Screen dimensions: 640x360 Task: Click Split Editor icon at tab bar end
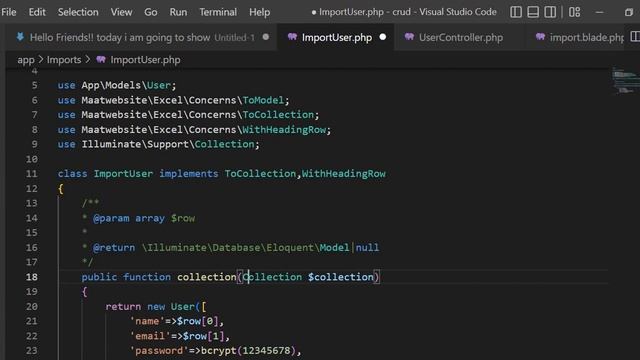tap(635, 37)
